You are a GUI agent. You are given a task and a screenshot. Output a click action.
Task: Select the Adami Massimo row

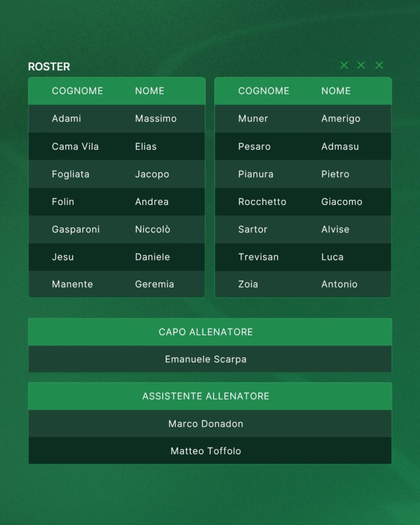pyautogui.click(x=116, y=119)
